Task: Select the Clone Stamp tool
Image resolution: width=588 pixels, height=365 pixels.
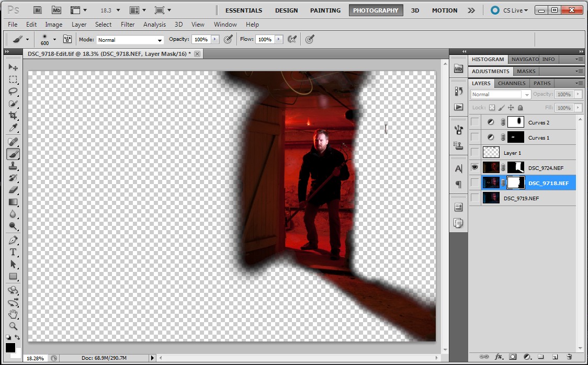Action: (13, 166)
